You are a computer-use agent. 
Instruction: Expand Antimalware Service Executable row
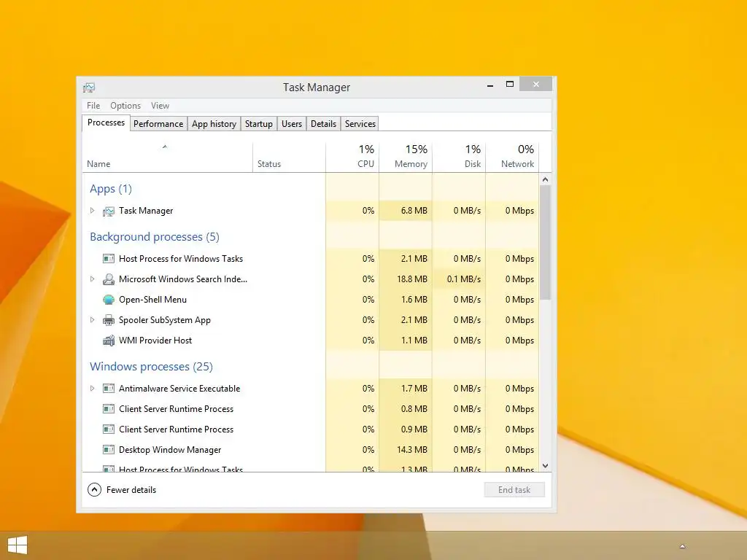pyautogui.click(x=93, y=389)
